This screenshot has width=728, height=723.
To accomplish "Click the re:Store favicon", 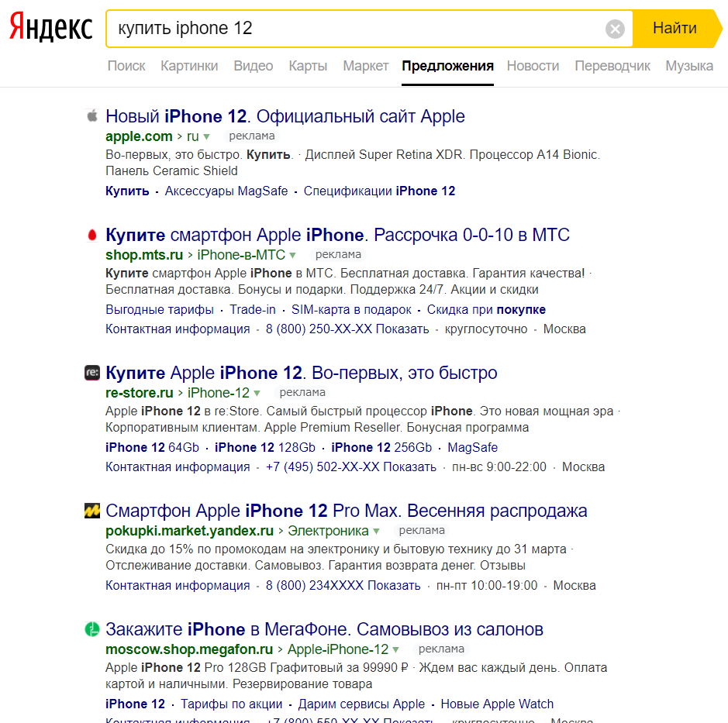I will 92,373.
